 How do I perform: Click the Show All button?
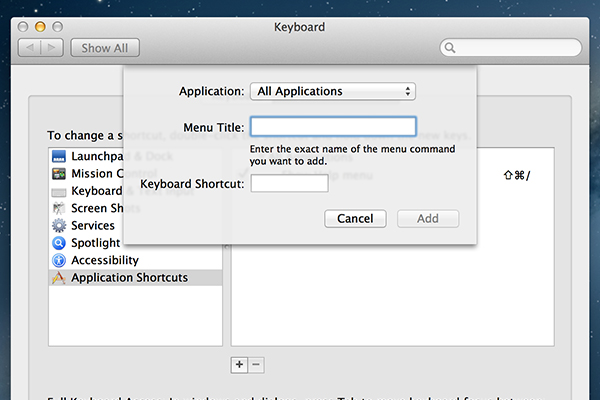pyautogui.click(x=105, y=48)
